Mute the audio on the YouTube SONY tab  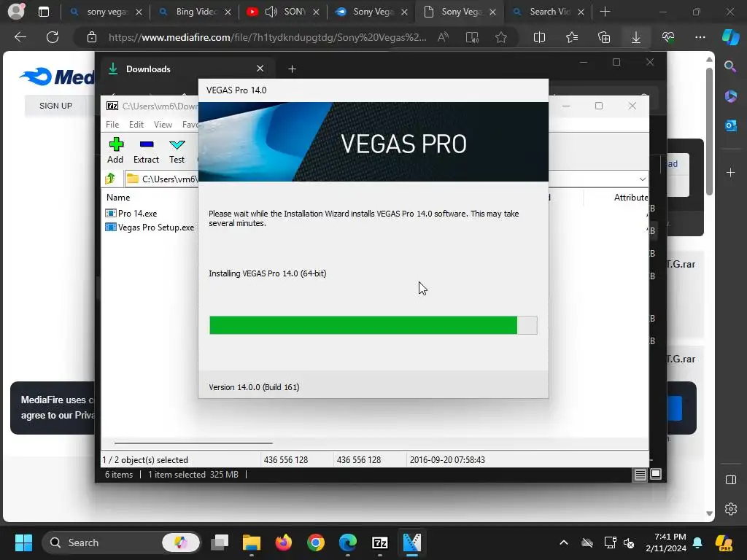tap(271, 12)
